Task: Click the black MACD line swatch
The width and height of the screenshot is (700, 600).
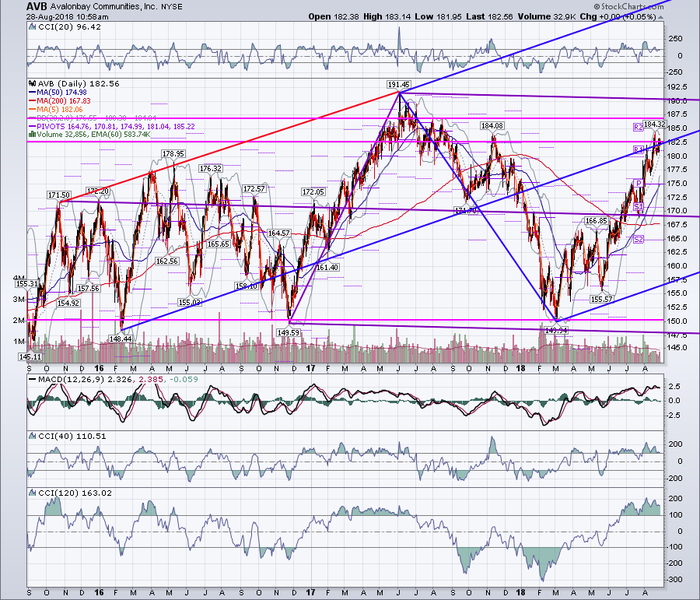Action: [x=32, y=380]
